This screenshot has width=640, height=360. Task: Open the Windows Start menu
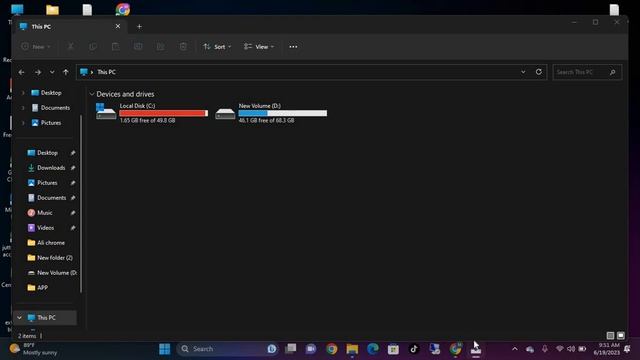coord(164,349)
